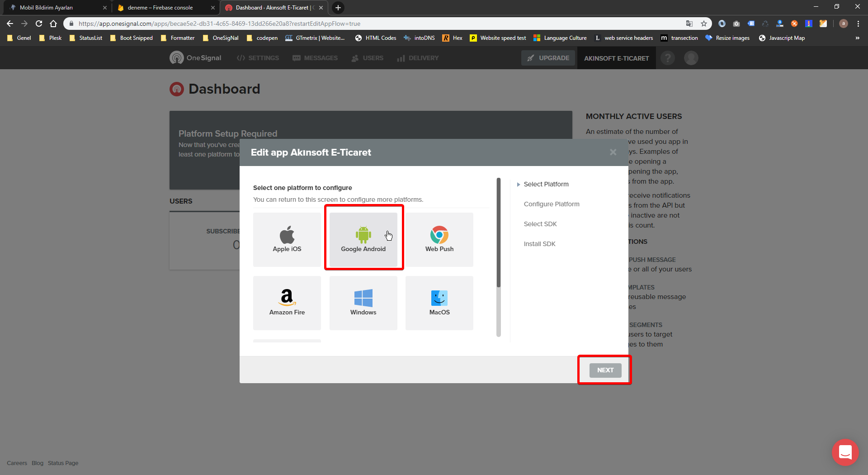Viewport: 868px width, 475px height.
Task: Open Select Platform step in sidebar
Action: coord(546,184)
